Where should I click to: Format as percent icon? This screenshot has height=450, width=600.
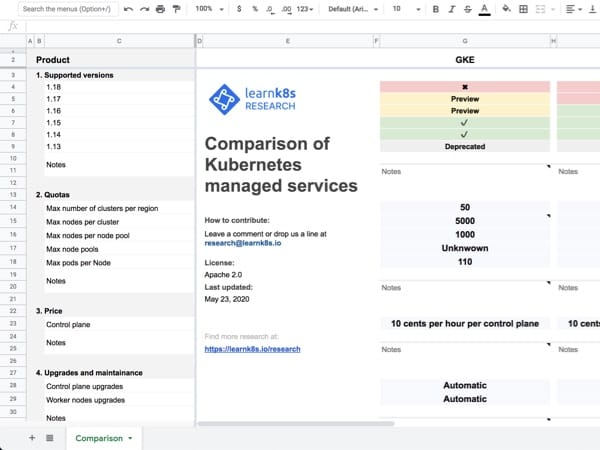[x=255, y=9]
